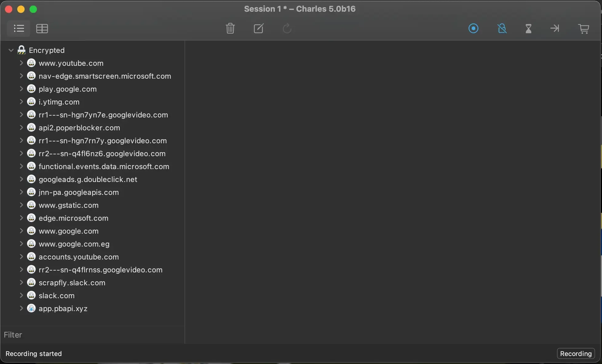The width and height of the screenshot is (602, 364).
Task: Collapse the Encrypted group
Action: [x=10, y=50]
